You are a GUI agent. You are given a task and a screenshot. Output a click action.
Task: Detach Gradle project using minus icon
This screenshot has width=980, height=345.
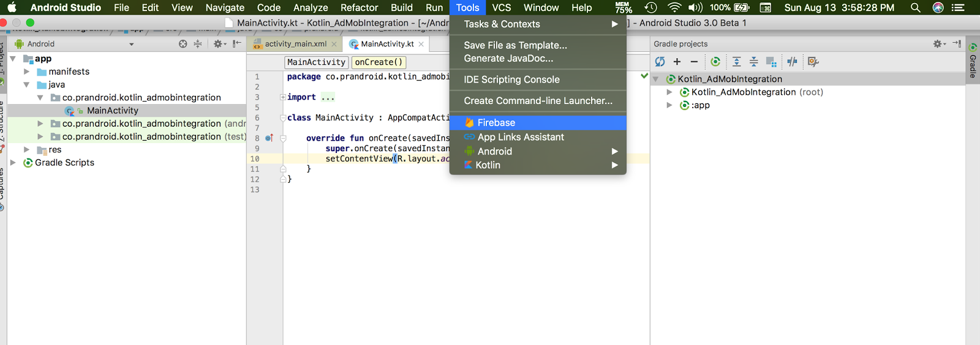[694, 62]
